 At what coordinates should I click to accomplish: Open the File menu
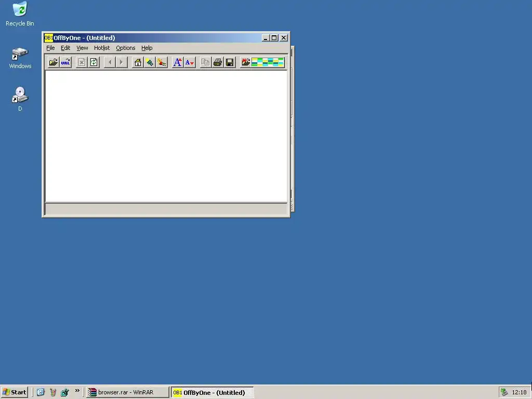[x=50, y=48]
